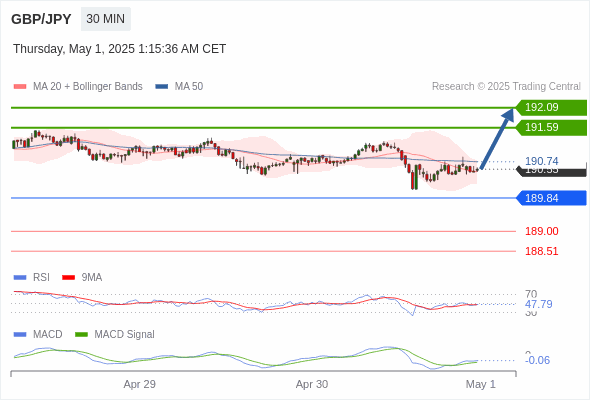
Task: Click the black current price tag
Action: click(x=552, y=172)
